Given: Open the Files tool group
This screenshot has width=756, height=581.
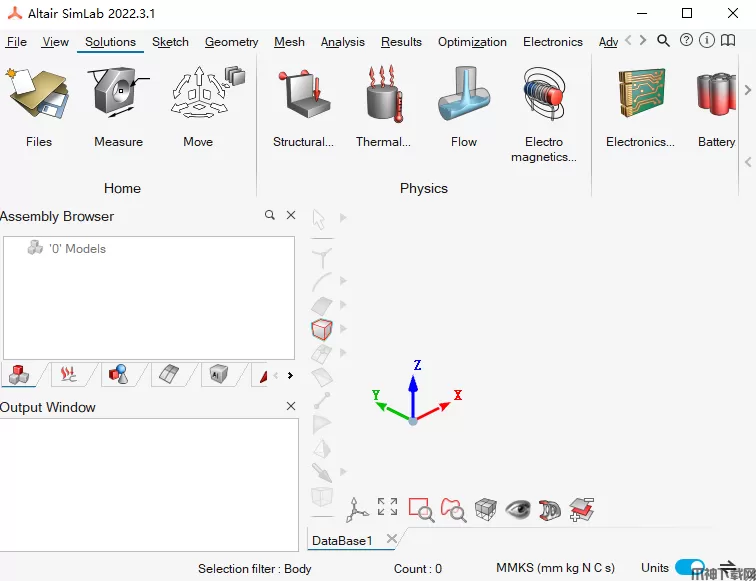Looking at the screenshot, I should pos(38,107).
